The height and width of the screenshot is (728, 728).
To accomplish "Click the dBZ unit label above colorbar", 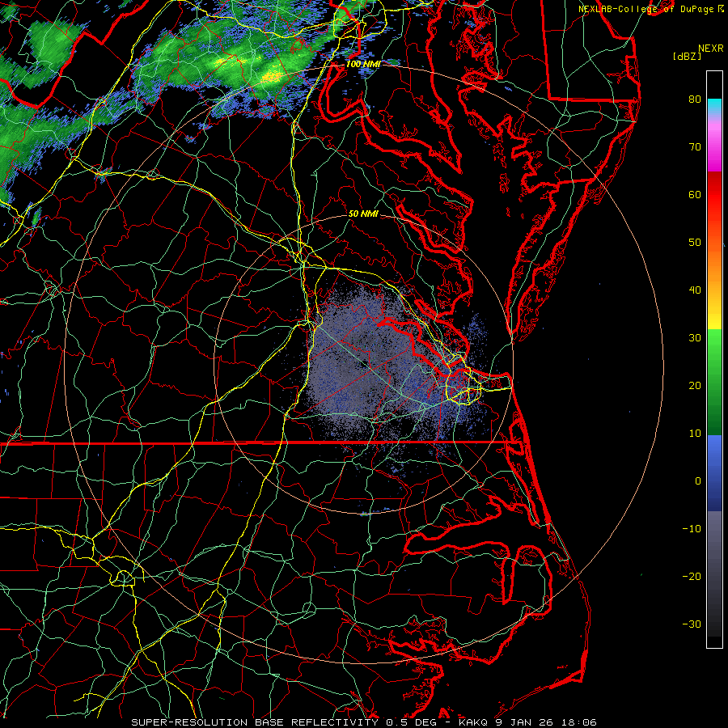I will pyautogui.click(x=687, y=57).
